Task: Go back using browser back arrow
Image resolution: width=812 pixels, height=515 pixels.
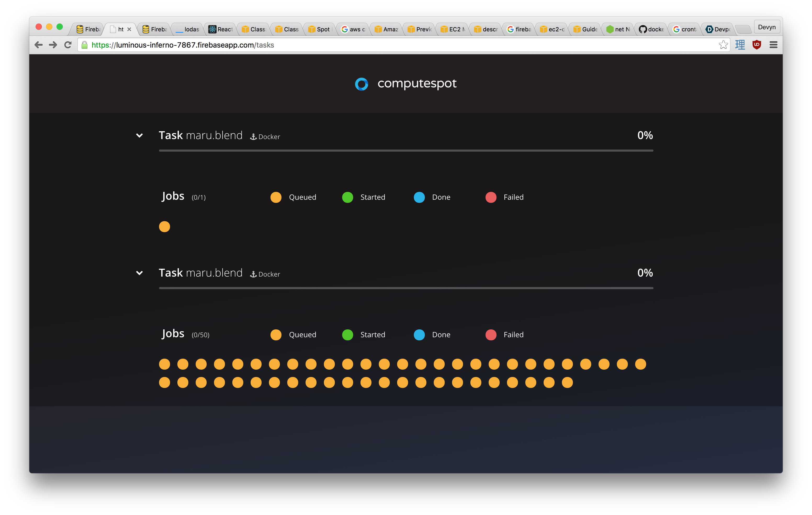Action: coord(38,45)
